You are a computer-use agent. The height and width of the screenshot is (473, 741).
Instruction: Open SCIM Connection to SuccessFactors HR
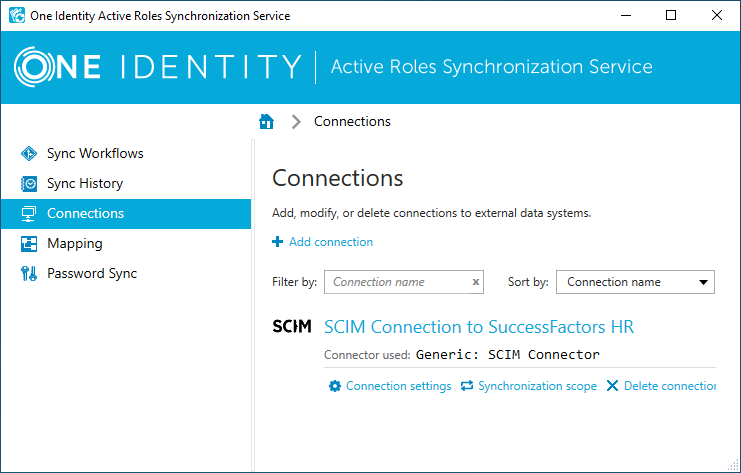point(479,327)
